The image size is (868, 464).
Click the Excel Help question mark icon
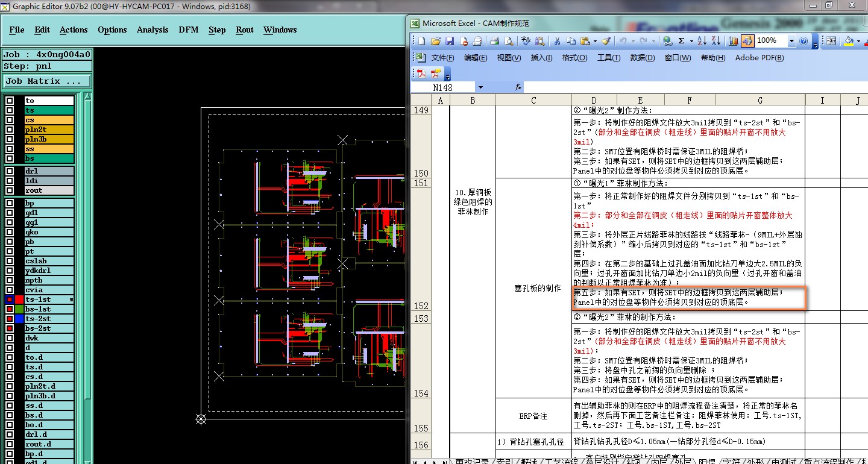(804, 41)
